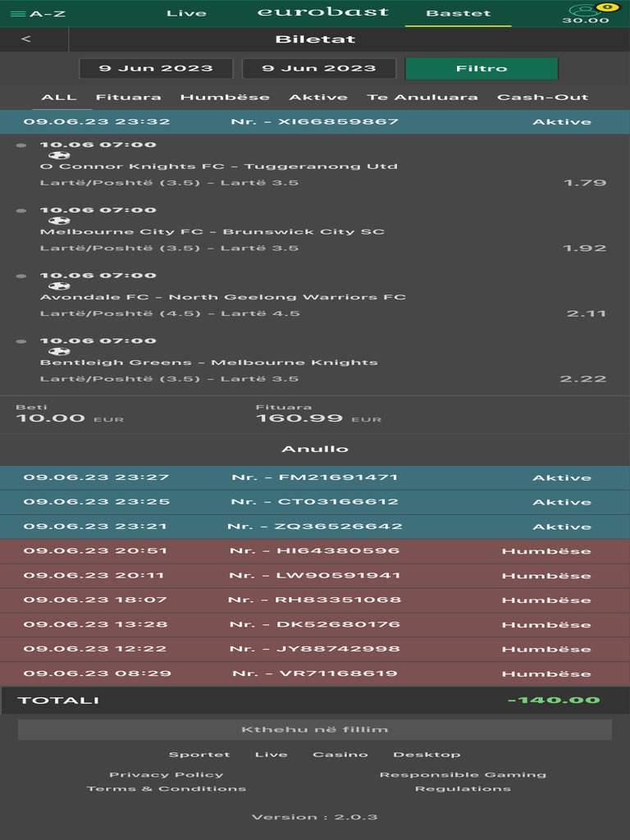
Task: Open the Live section
Action: pyautogui.click(x=186, y=13)
